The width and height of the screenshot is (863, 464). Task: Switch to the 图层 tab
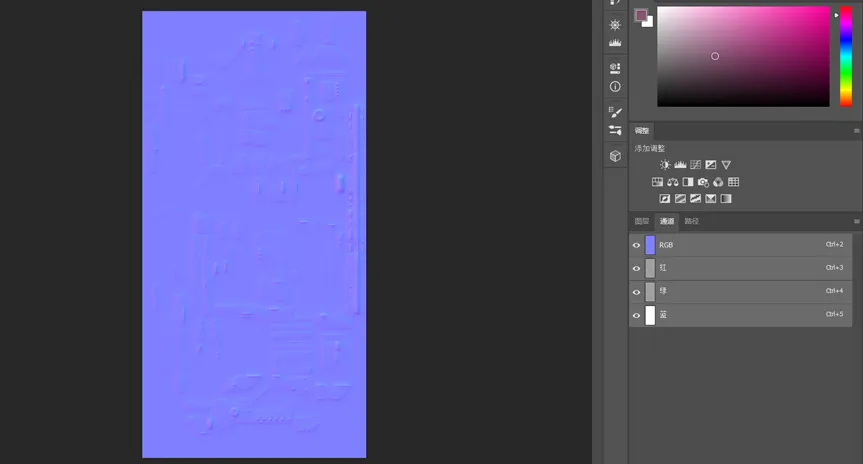(x=642, y=221)
